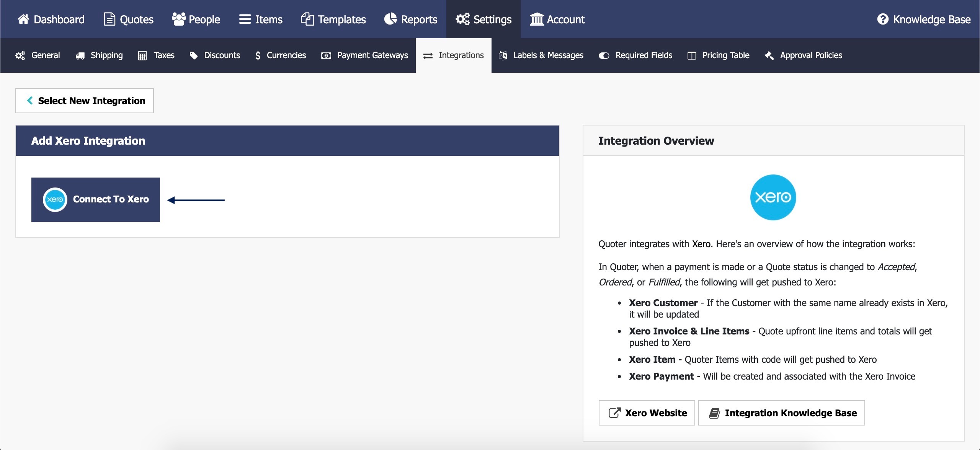Click the Xero Customer bullet text
This screenshot has height=450, width=980.
[x=788, y=308]
